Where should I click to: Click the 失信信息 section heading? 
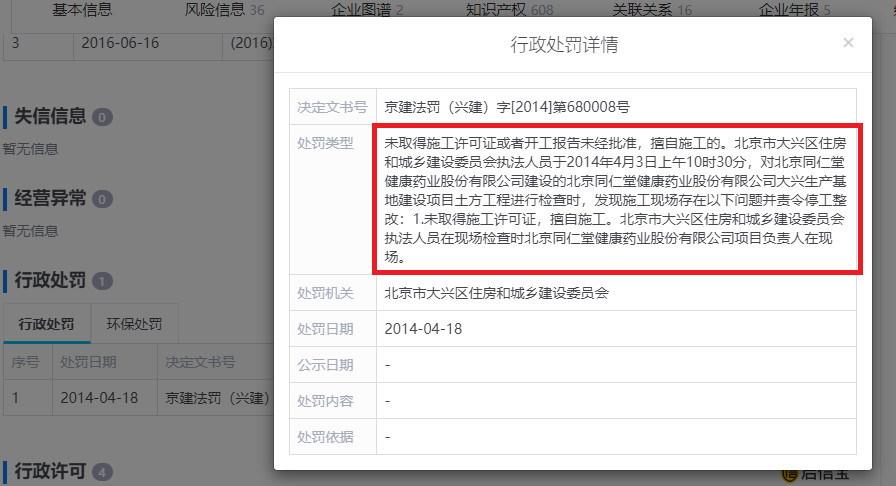(x=50, y=116)
